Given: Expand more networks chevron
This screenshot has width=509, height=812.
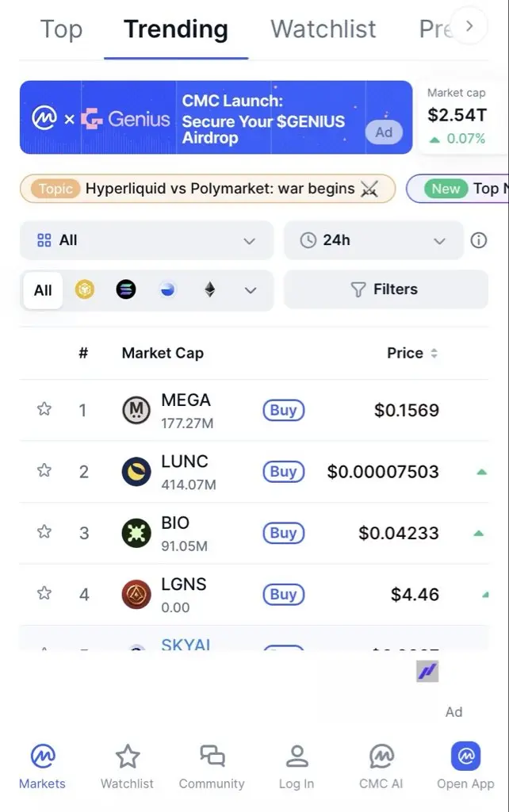Looking at the screenshot, I should point(251,290).
